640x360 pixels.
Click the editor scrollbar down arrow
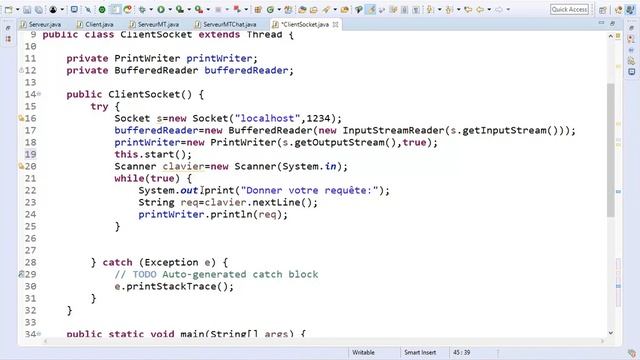coord(611,333)
